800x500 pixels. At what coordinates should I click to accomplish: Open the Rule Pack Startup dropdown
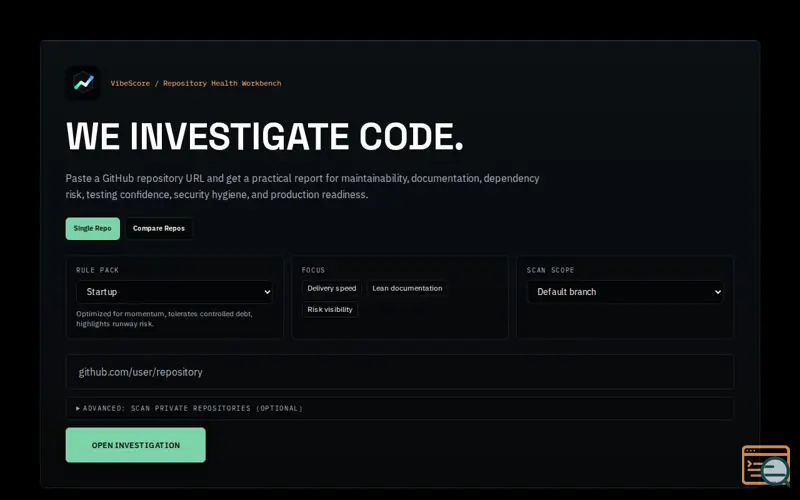(x=174, y=292)
